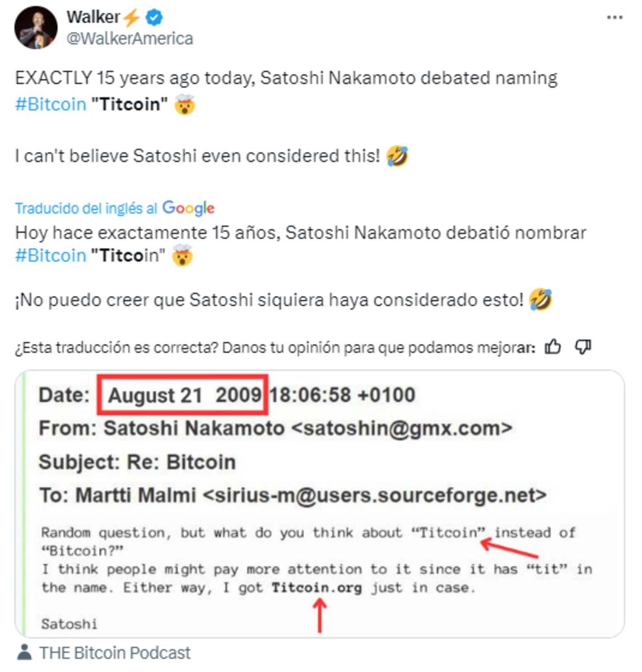642x672 pixels.
Task: Click the exploding head emoji in the English tweet
Action: point(185,104)
